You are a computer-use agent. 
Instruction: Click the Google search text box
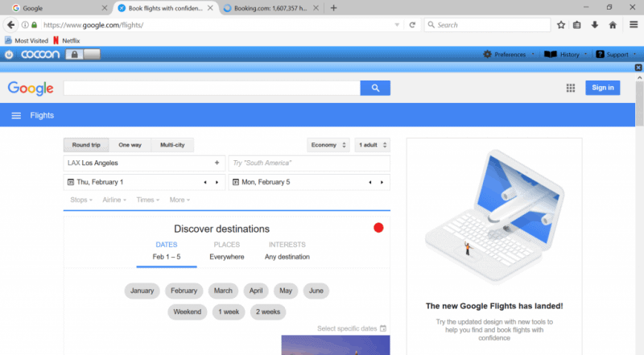click(212, 88)
